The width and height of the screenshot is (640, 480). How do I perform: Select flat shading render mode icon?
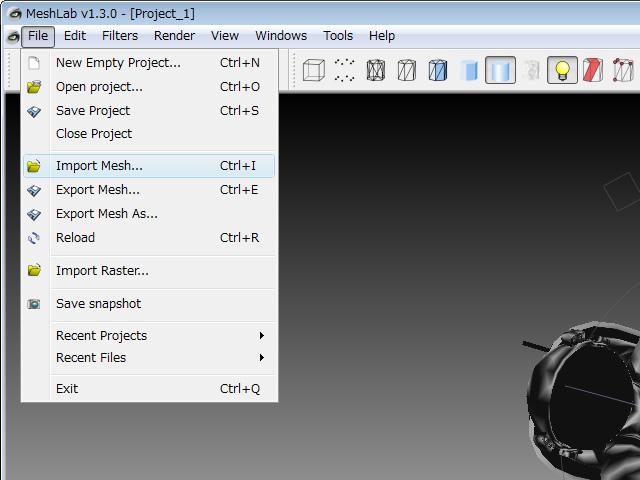point(469,70)
